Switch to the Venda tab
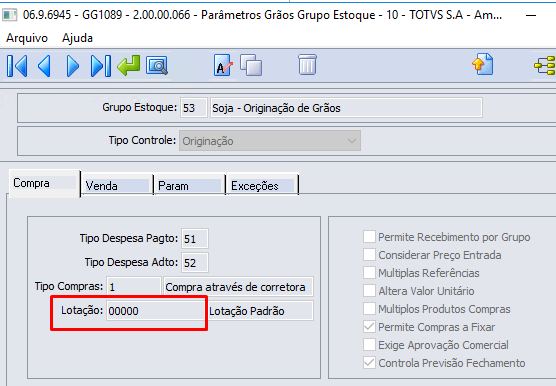This screenshot has width=556, height=386. (x=117, y=185)
